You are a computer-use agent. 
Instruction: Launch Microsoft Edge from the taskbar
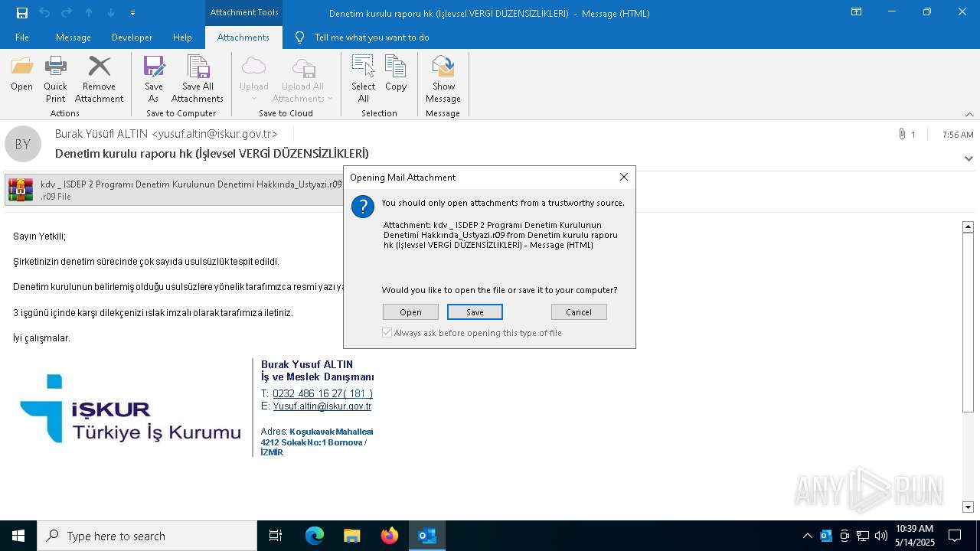[x=315, y=536]
